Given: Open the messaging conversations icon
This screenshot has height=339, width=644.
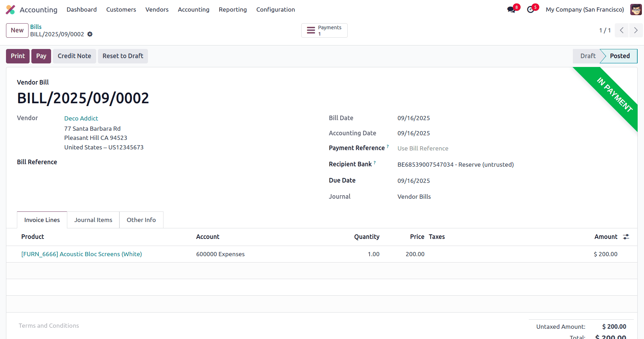Looking at the screenshot, I should click(x=511, y=10).
